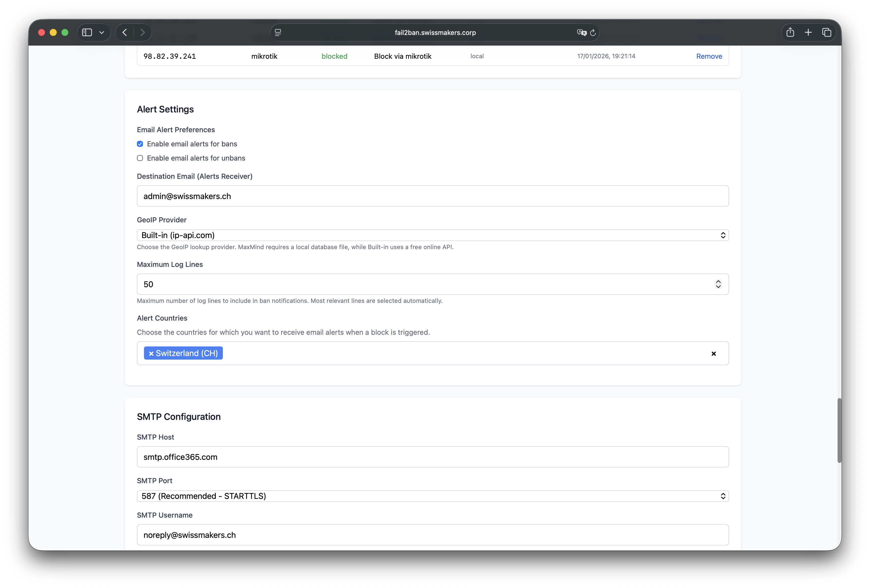The width and height of the screenshot is (870, 588).
Task: Open the SMTP Port dropdown
Action: [432, 496]
